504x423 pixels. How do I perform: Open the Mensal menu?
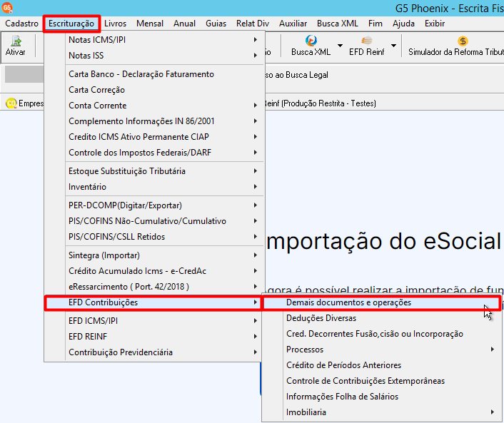(150, 24)
